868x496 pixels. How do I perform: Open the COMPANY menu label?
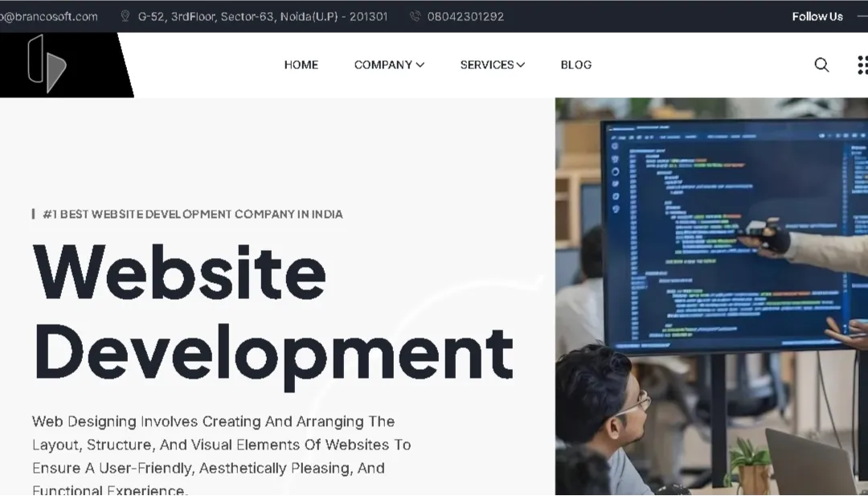pyautogui.click(x=383, y=65)
